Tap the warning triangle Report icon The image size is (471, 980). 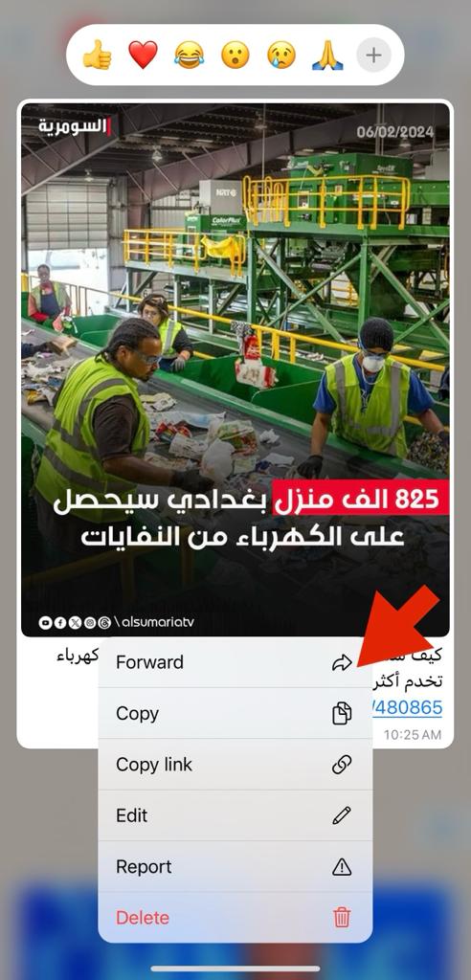click(342, 867)
